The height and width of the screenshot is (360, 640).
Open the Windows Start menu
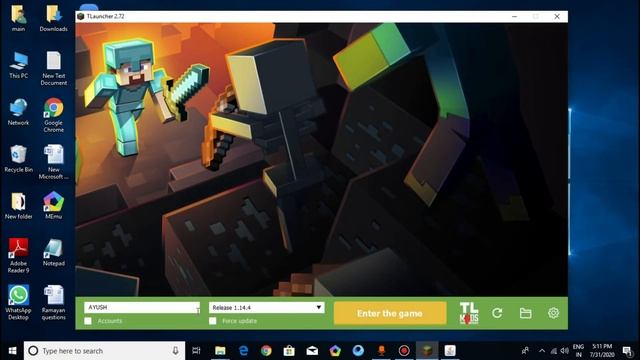tap(12, 351)
